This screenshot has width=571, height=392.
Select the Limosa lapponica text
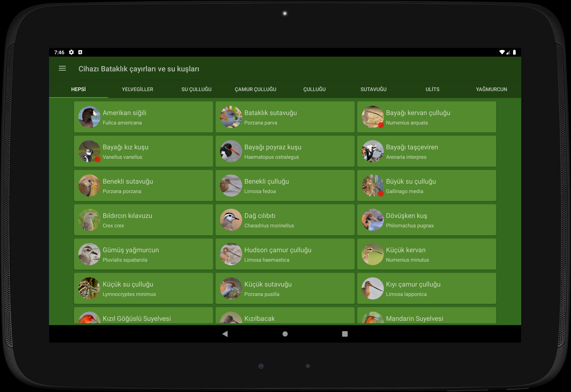pos(406,294)
